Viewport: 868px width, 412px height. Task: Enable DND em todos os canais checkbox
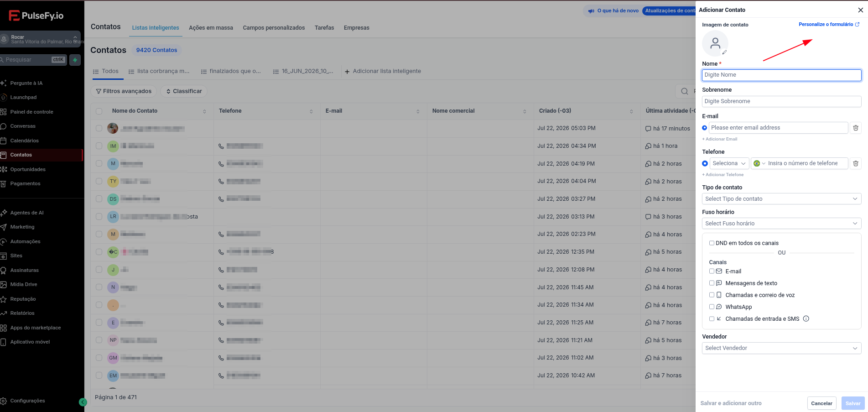(x=712, y=243)
